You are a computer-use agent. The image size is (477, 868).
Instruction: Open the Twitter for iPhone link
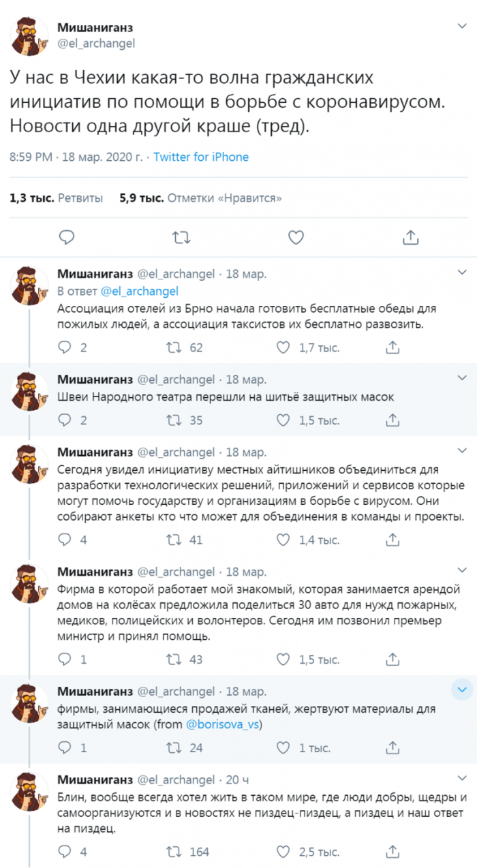click(201, 157)
